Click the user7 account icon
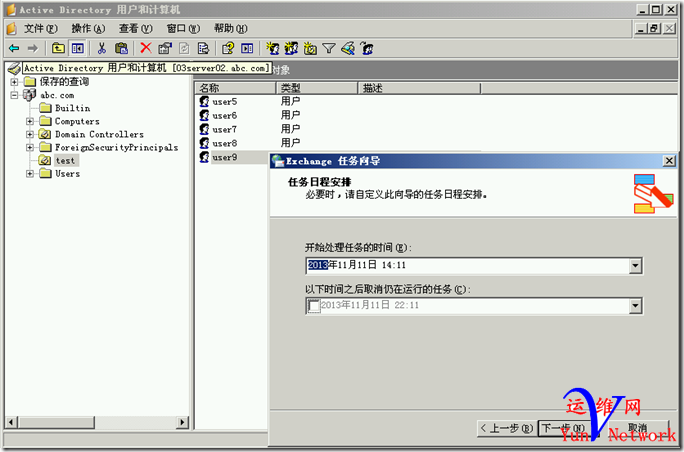 click(x=204, y=130)
